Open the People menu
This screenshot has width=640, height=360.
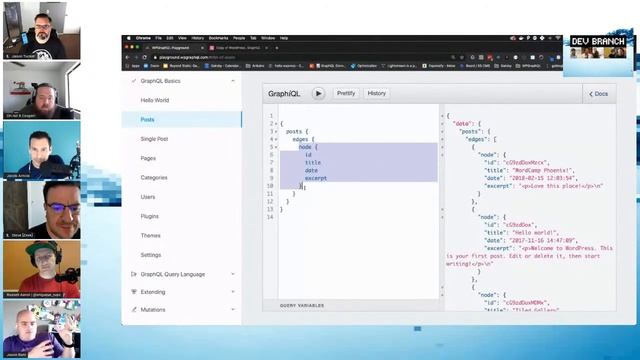tap(239, 38)
